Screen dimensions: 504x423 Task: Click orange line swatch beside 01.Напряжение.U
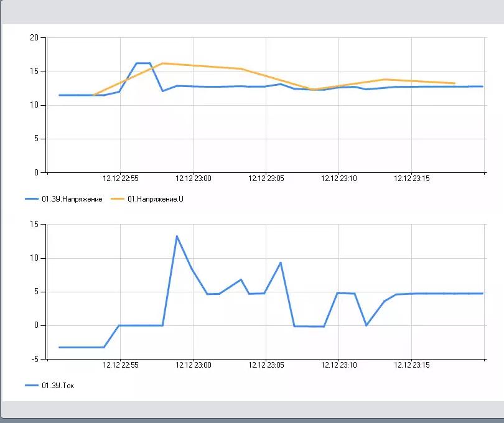click(118, 199)
